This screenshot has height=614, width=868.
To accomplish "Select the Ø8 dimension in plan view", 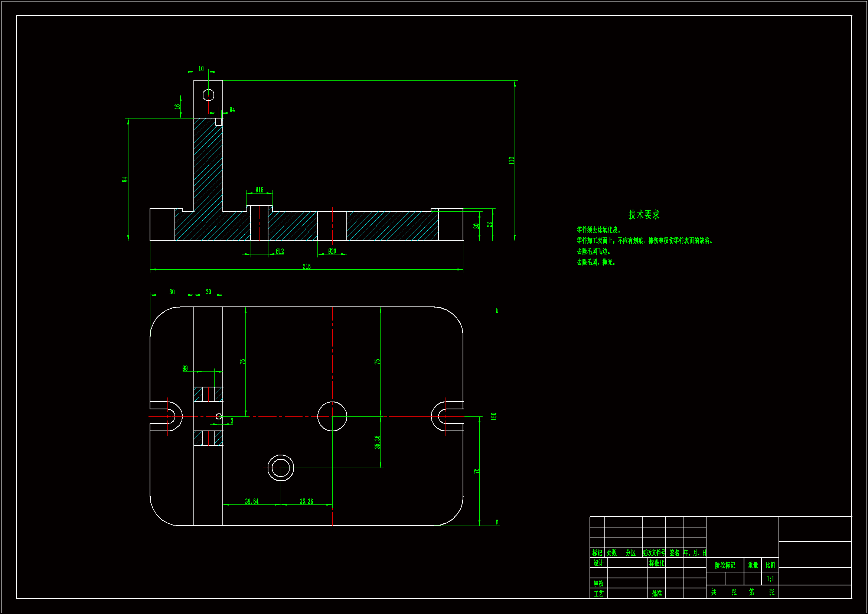I will tap(185, 368).
